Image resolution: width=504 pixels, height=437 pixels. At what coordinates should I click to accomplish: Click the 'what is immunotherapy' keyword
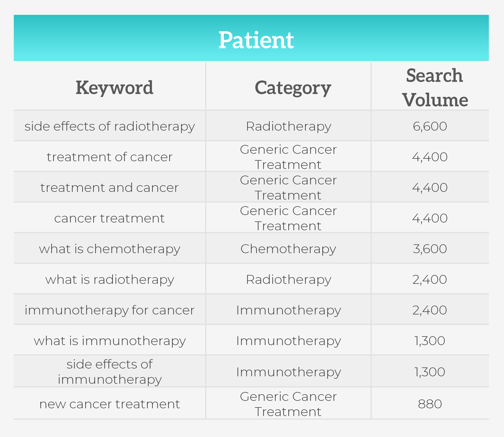110,341
